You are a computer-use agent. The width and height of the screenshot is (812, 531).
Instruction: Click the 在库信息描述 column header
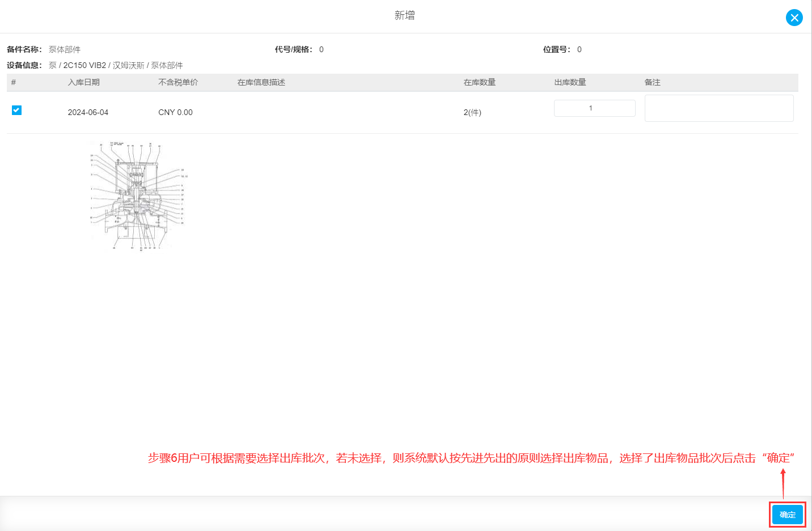click(x=261, y=82)
